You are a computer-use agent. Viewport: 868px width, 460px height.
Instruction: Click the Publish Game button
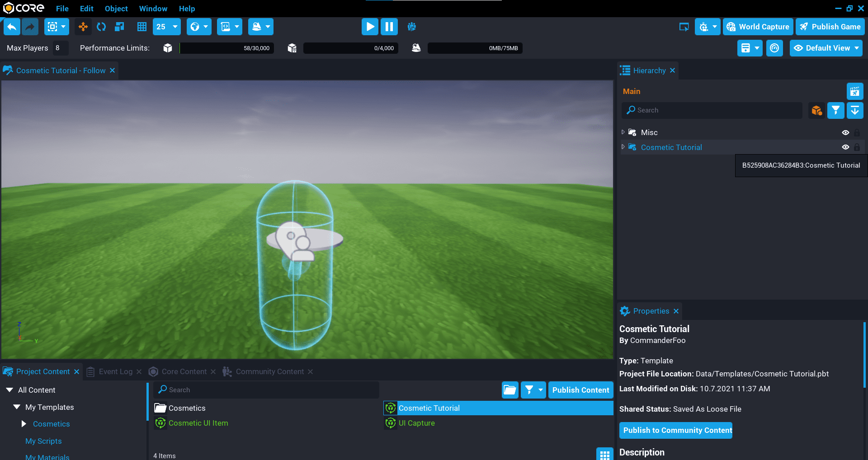(830, 27)
